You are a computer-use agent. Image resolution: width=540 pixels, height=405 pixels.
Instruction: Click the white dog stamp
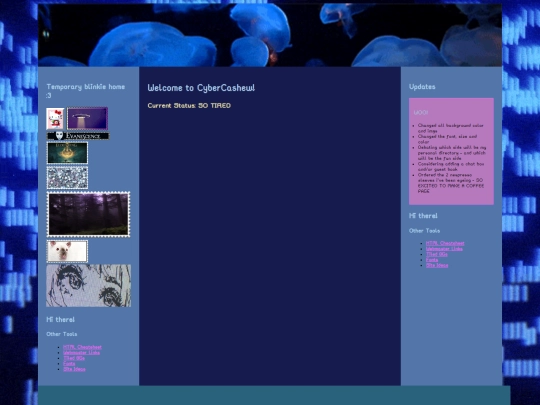pyautogui.click(x=67, y=251)
